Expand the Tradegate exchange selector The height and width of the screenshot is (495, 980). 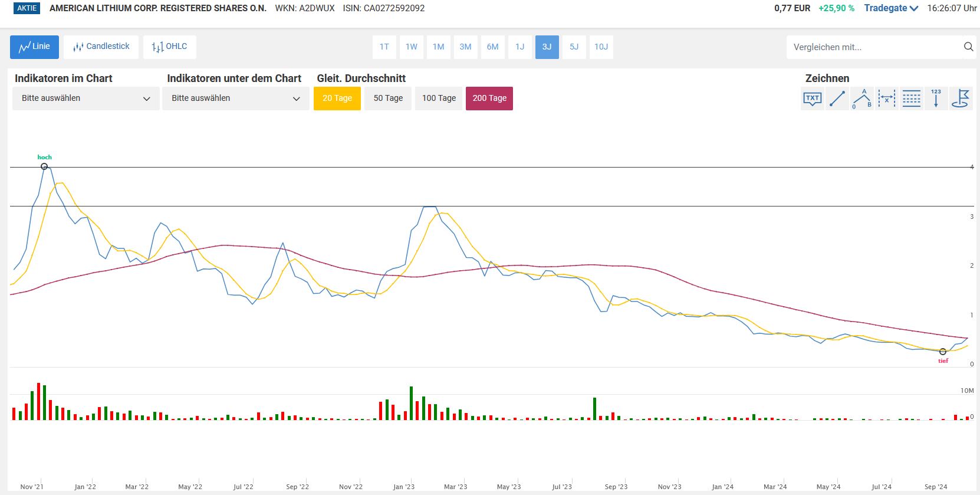[x=891, y=8]
